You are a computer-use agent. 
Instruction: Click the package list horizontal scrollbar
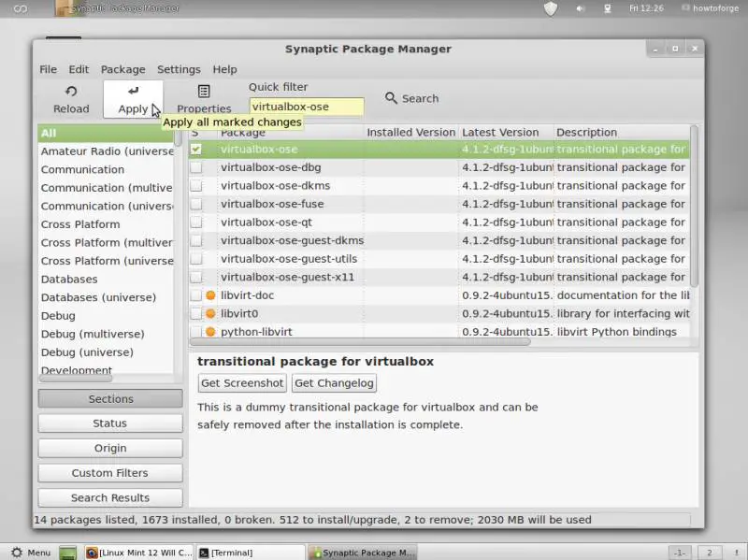360,341
